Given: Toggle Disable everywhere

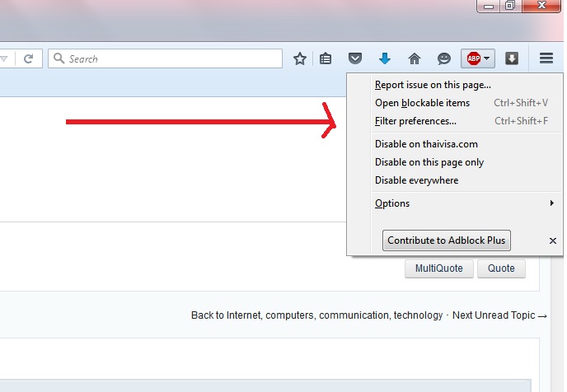Looking at the screenshot, I should pyautogui.click(x=416, y=180).
